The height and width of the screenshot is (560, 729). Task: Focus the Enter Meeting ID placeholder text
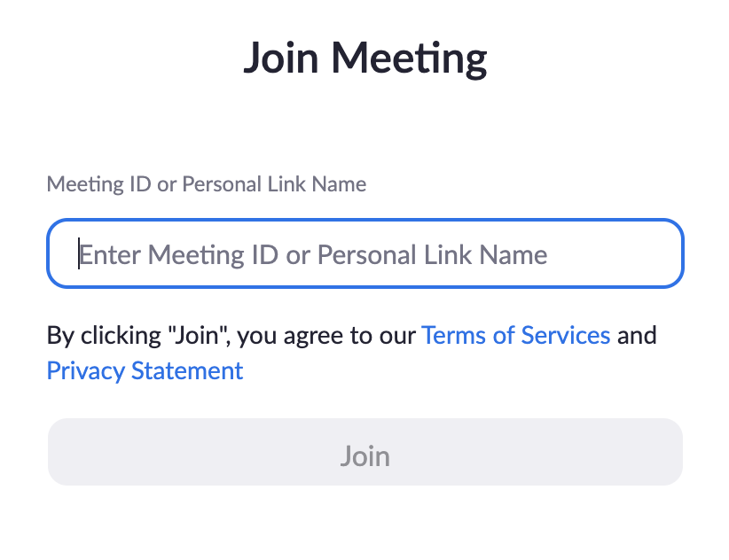(313, 255)
